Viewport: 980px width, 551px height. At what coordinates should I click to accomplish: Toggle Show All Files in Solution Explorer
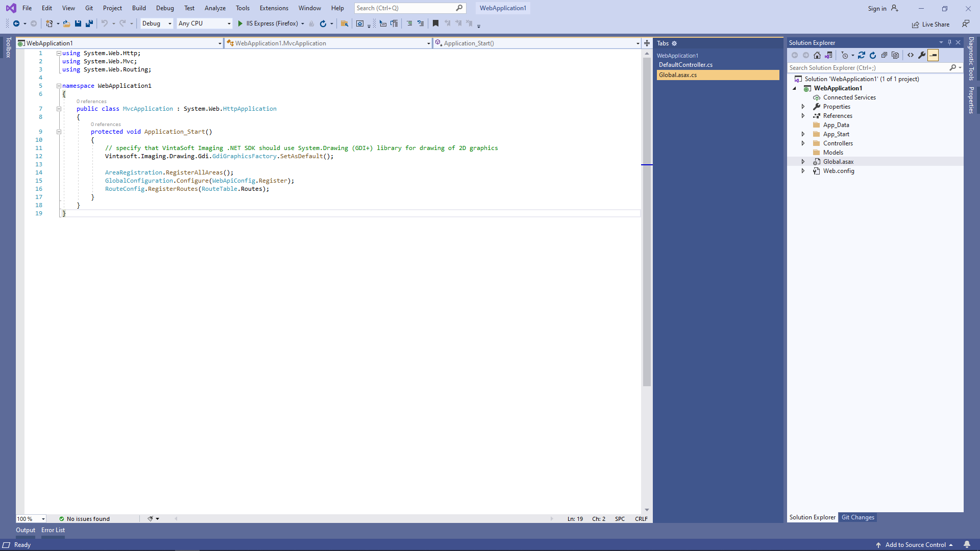click(895, 55)
